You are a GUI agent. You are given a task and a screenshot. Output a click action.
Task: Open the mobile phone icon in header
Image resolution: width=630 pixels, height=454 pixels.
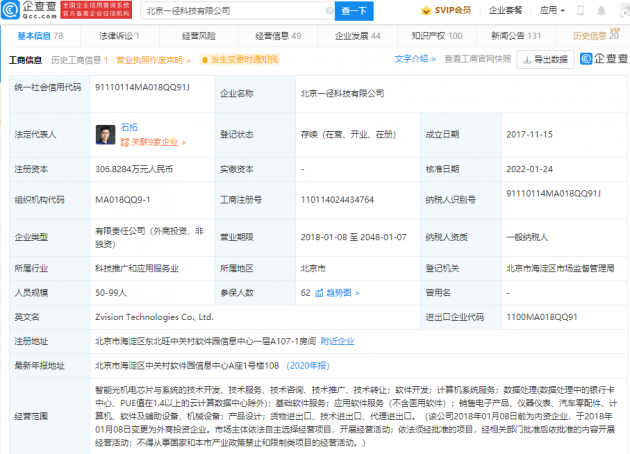pos(581,10)
